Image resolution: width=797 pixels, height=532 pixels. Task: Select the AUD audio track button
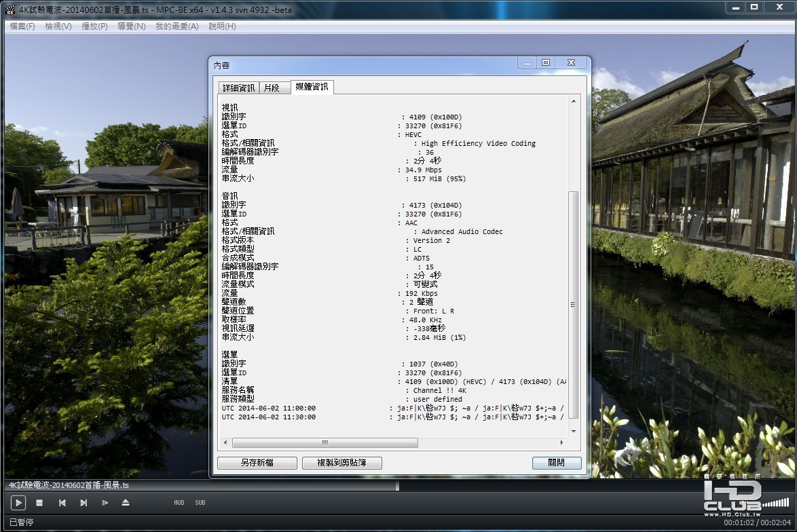coord(179,503)
